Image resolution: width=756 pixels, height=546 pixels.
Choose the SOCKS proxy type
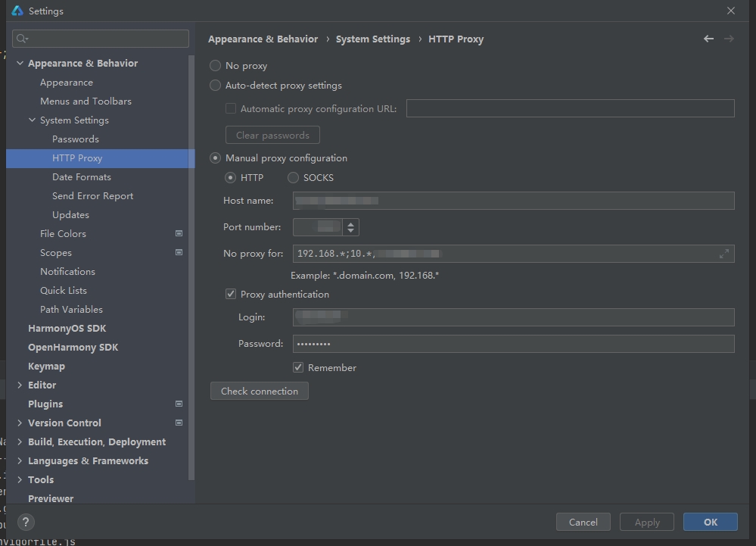(293, 177)
